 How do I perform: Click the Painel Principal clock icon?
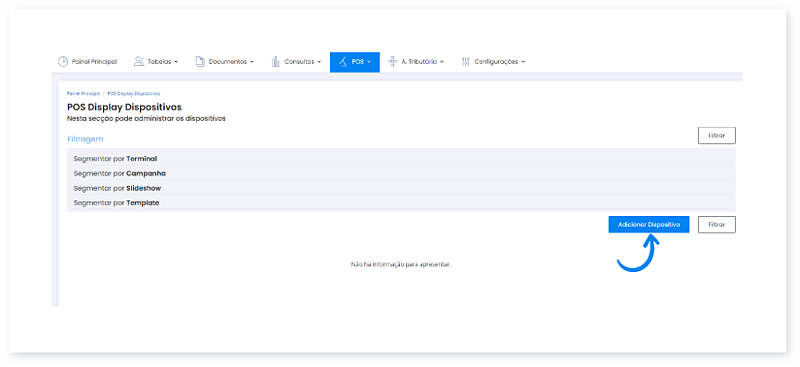[63, 61]
